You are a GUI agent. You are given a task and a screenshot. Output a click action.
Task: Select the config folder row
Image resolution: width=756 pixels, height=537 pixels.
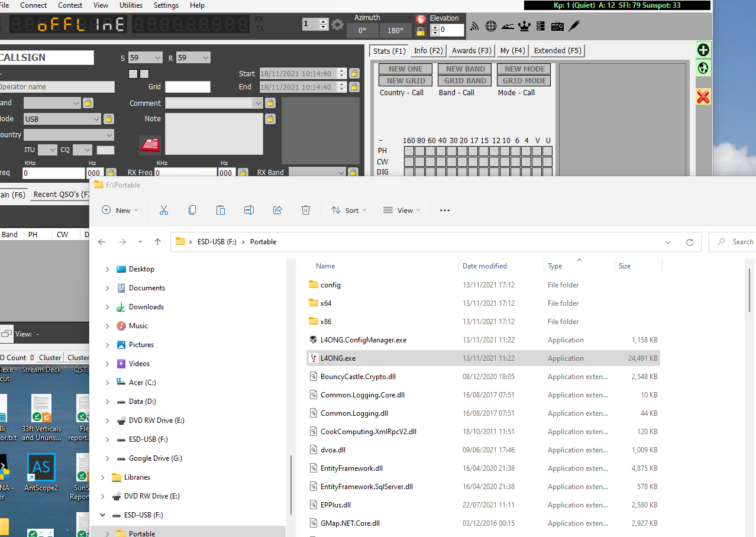point(483,285)
